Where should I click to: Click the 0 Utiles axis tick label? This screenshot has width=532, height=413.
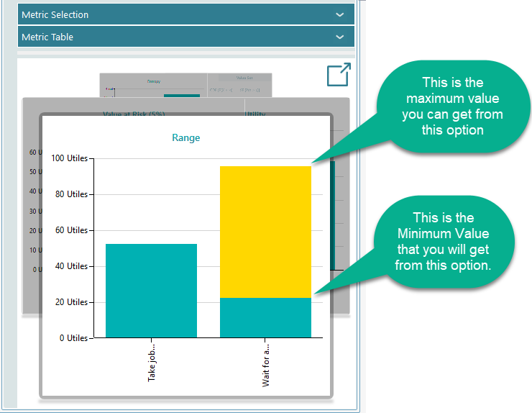[x=73, y=338]
